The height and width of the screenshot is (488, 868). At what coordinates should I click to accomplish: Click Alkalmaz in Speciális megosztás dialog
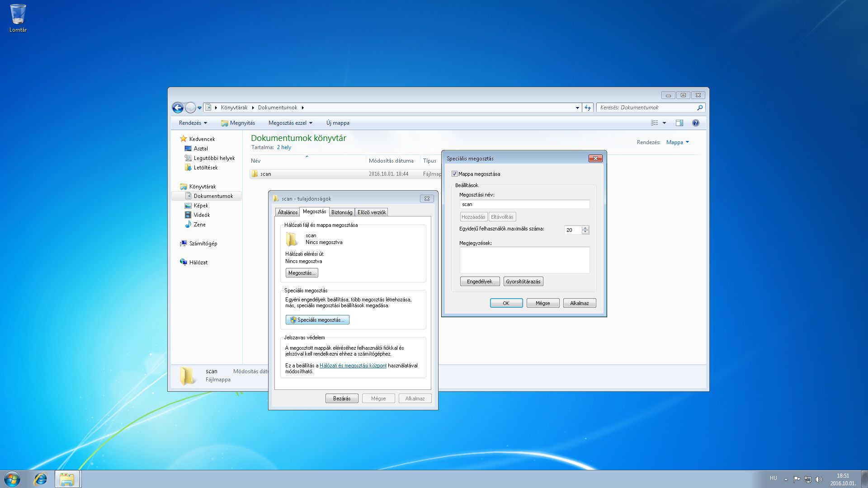tap(580, 303)
